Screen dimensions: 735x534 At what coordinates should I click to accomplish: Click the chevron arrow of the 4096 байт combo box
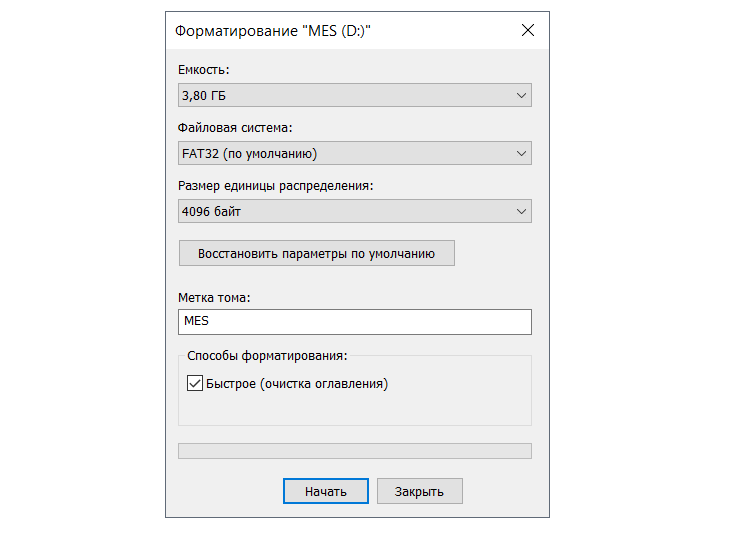coord(521,212)
